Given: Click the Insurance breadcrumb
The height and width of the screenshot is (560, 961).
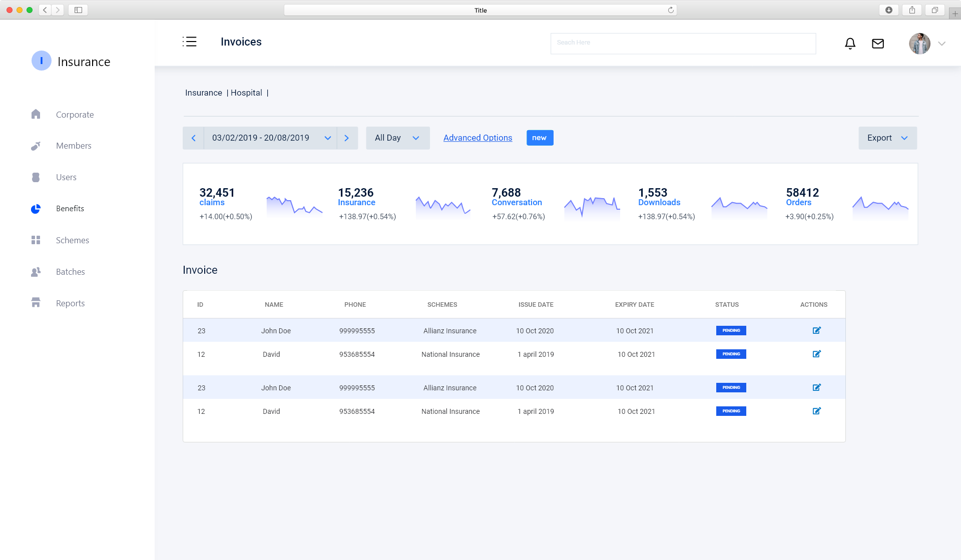Looking at the screenshot, I should (x=203, y=93).
